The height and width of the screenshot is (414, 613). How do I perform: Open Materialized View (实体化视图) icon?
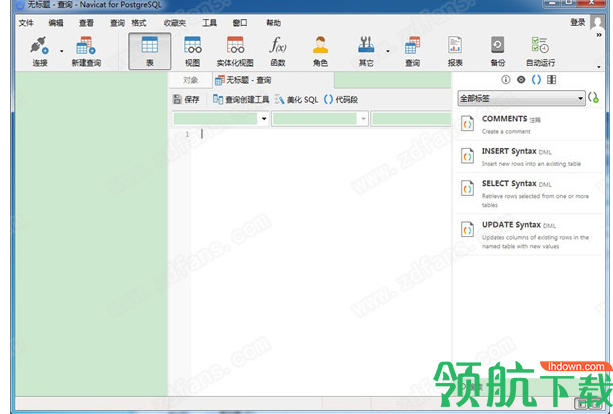(x=235, y=45)
